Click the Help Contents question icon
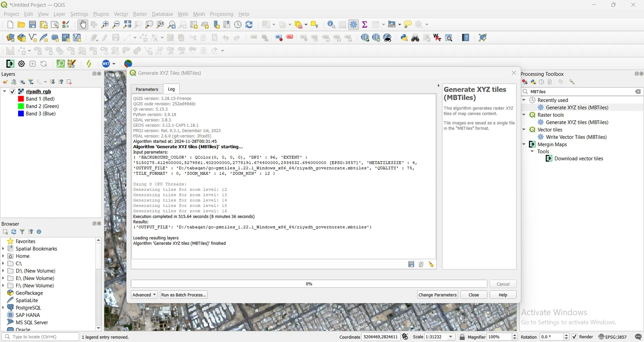 466,38
